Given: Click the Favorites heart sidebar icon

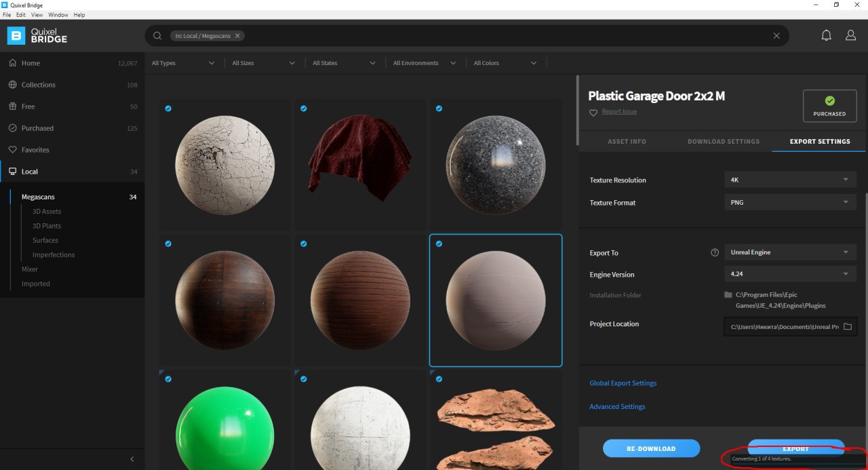Looking at the screenshot, I should click(x=13, y=150).
